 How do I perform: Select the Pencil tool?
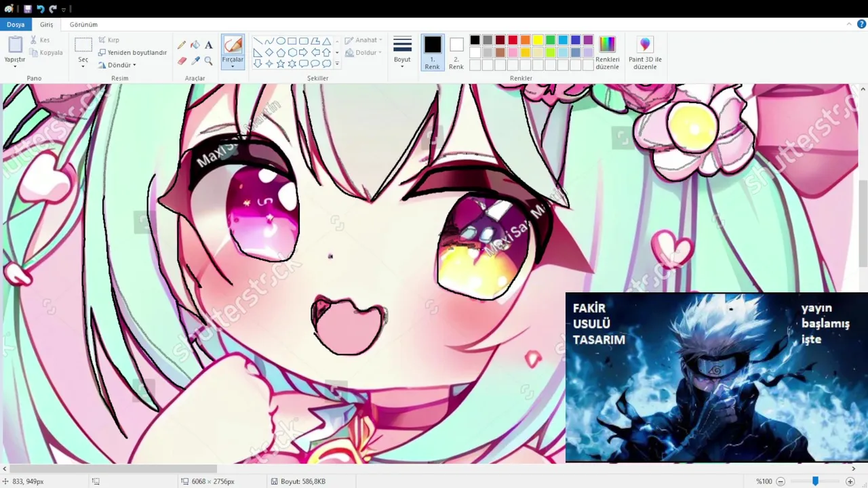click(x=182, y=45)
